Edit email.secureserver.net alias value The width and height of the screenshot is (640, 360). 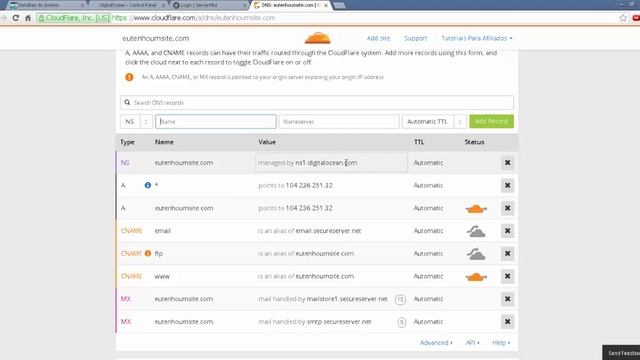[328, 231]
